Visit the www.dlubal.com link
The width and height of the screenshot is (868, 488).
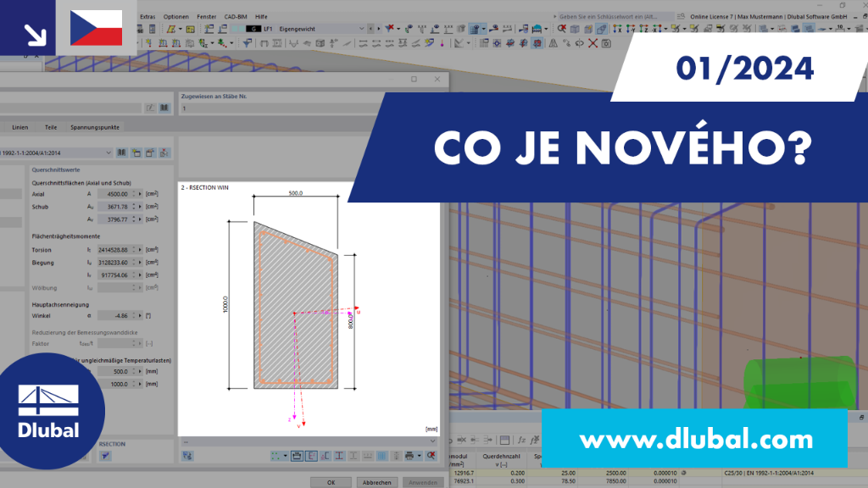pyautogui.click(x=696, y=440)
